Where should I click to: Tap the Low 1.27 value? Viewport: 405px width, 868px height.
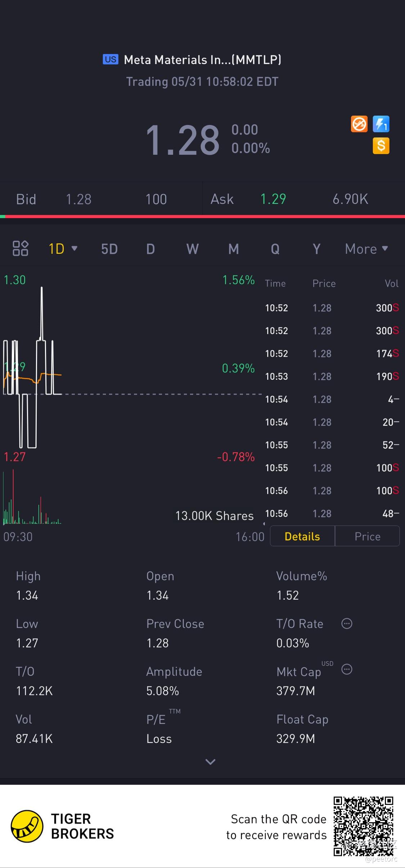coord(27,643)
